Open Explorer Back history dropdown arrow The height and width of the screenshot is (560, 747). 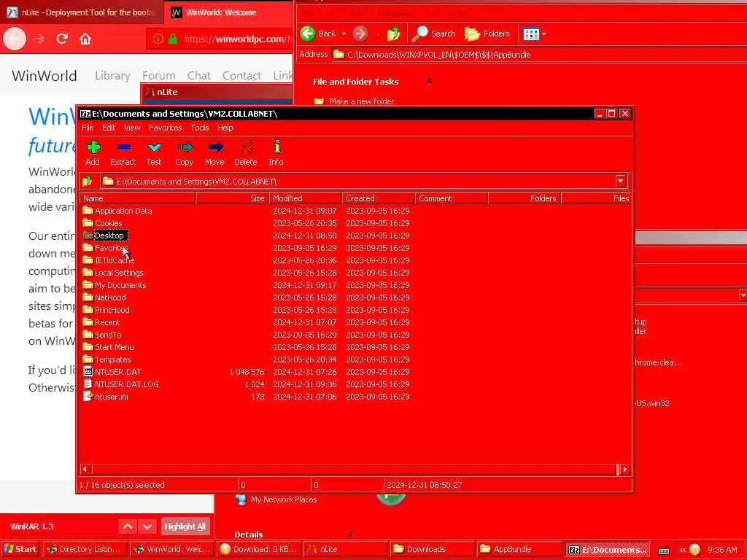[x=344, y=34]
